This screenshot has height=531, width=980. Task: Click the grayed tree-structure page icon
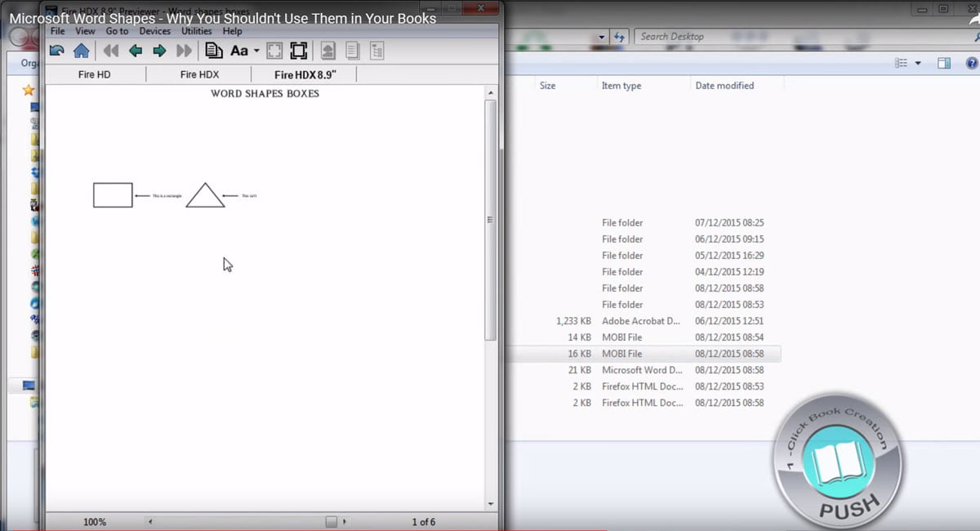(376, 51)
